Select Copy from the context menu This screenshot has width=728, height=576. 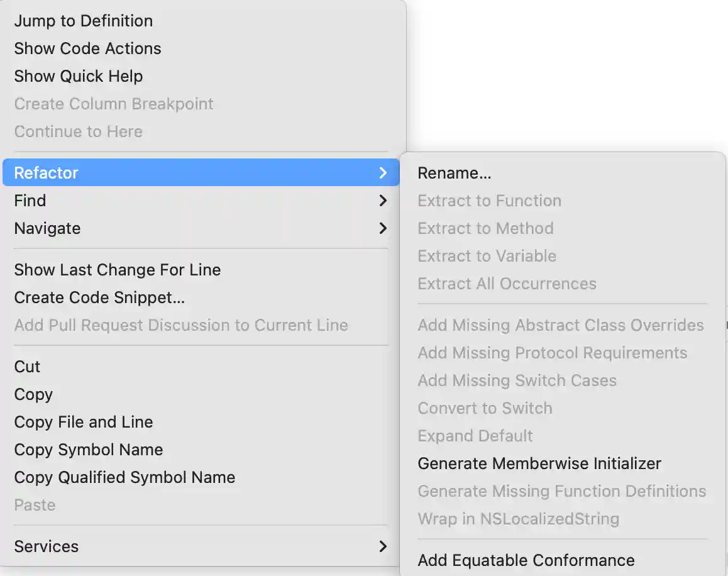33,394
